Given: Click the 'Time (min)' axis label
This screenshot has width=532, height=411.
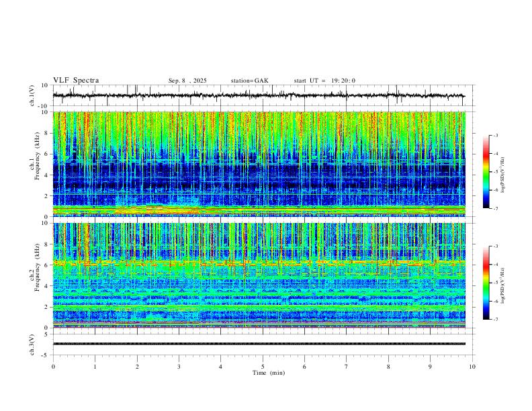Looking at the screenshot, I should tap(269, 373).
